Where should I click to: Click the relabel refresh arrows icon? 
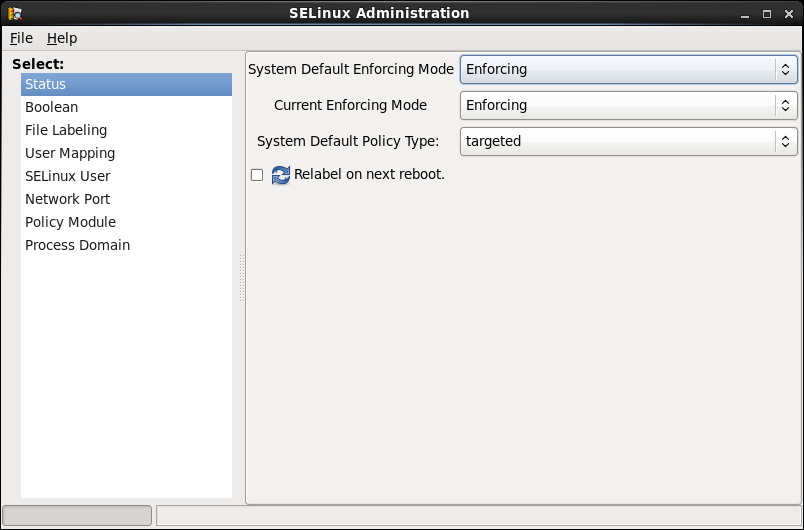280,175
